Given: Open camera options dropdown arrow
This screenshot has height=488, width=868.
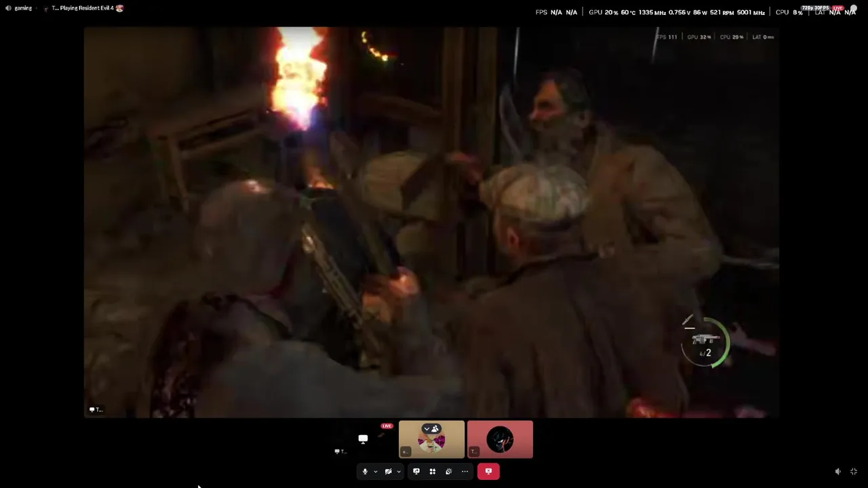Looking at the screenshot, I should click(x=398, y=472).
